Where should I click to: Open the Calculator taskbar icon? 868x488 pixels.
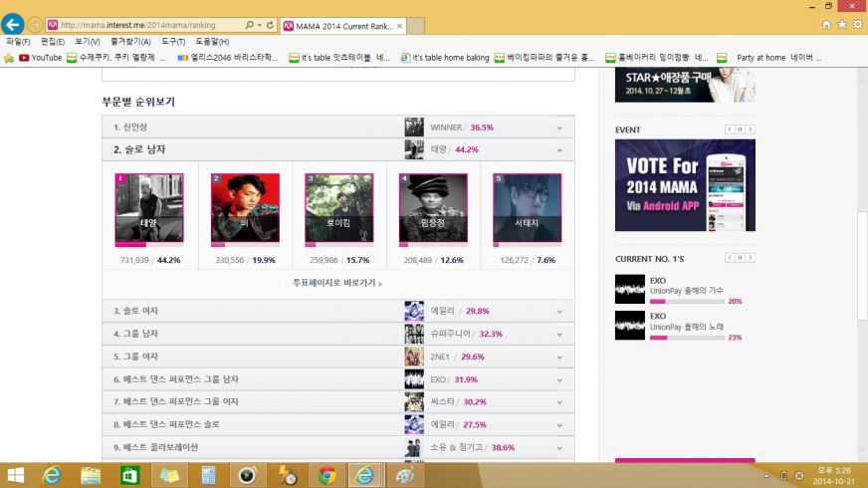tap(209, 475)
